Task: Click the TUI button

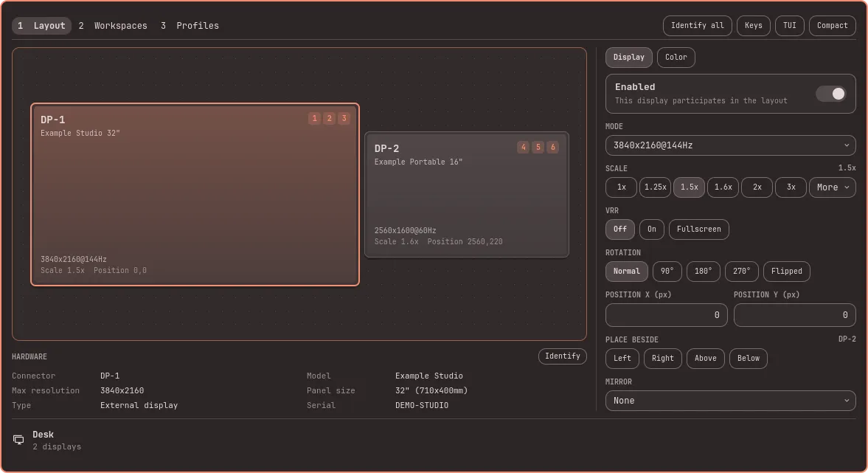Action: click(789, 26)
